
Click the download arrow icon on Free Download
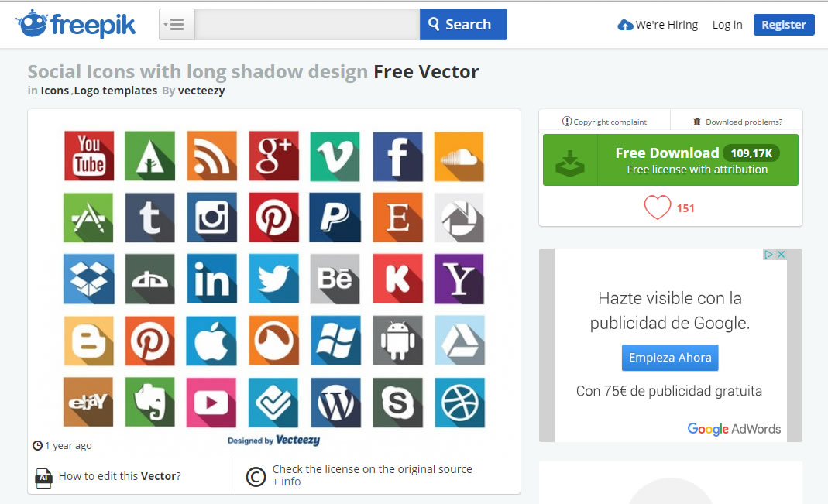pos(570,159)
